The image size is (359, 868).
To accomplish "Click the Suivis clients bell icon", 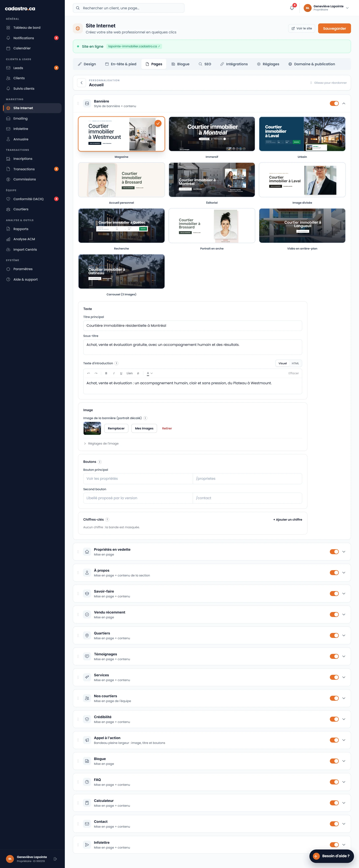I will pos(8,89).
